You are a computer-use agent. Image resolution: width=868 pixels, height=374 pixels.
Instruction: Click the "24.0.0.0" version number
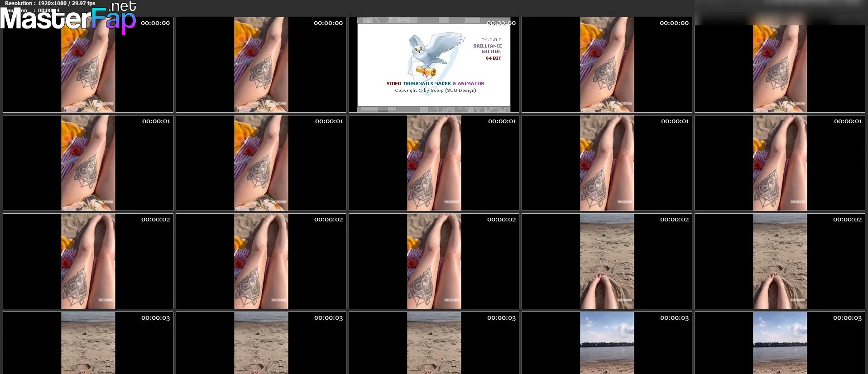coord(491,40)
